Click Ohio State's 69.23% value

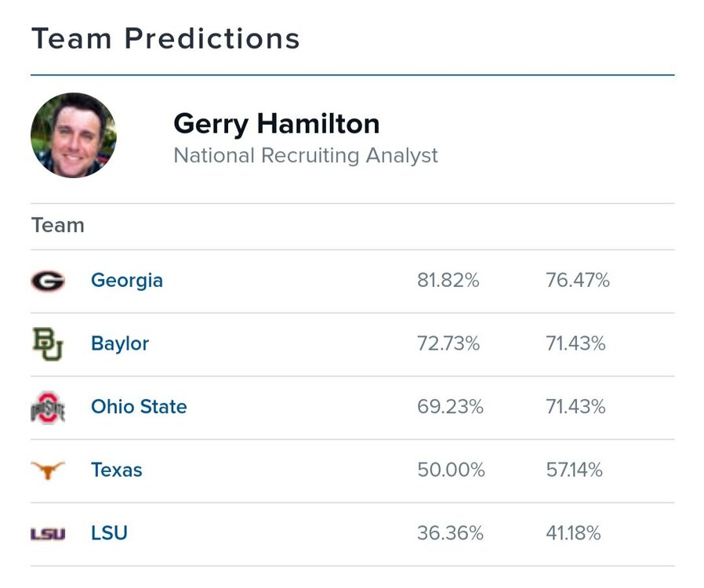coord(450,407)
